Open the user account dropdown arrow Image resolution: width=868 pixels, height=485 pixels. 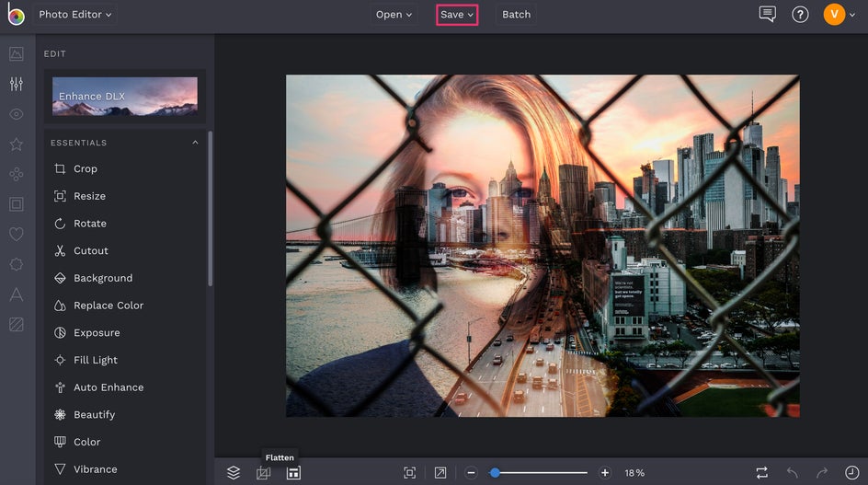coord(852,15)
